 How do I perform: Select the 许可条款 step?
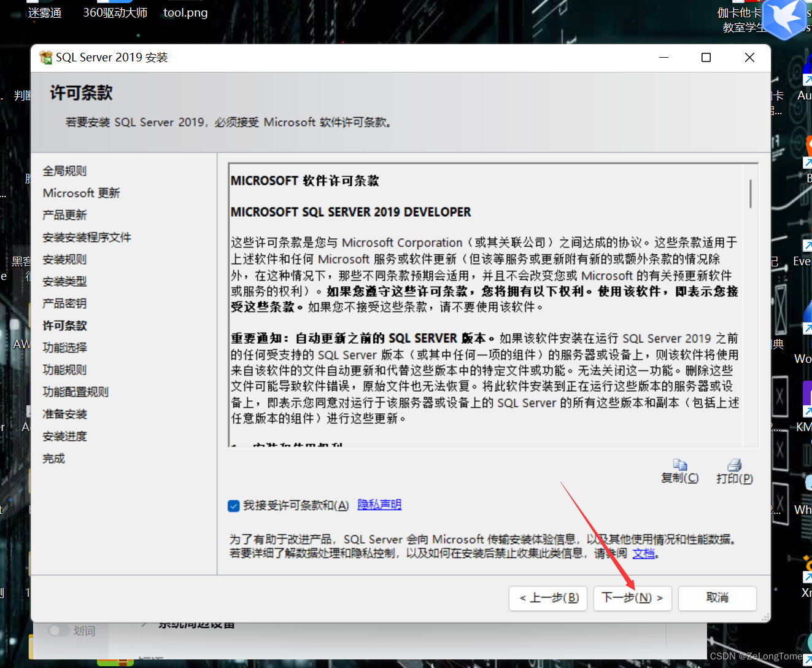[x=64, y=326]
